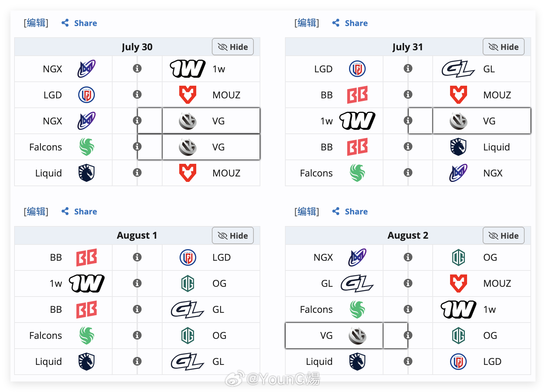This screenshot has width=546, height=392.
Task: Open info icon for NGX vs 1w match
Action: point(137,68)
